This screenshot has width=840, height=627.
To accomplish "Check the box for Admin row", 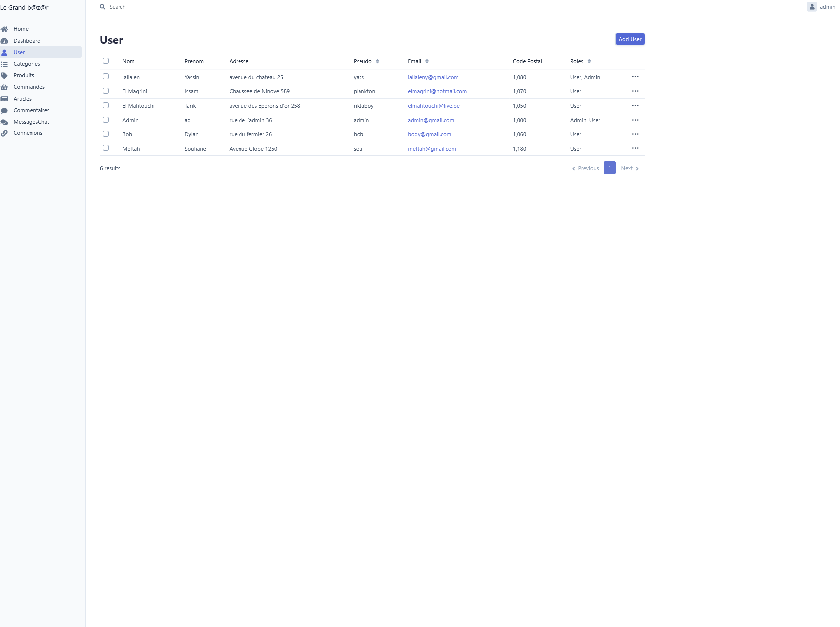I will (x=106, y=120).
